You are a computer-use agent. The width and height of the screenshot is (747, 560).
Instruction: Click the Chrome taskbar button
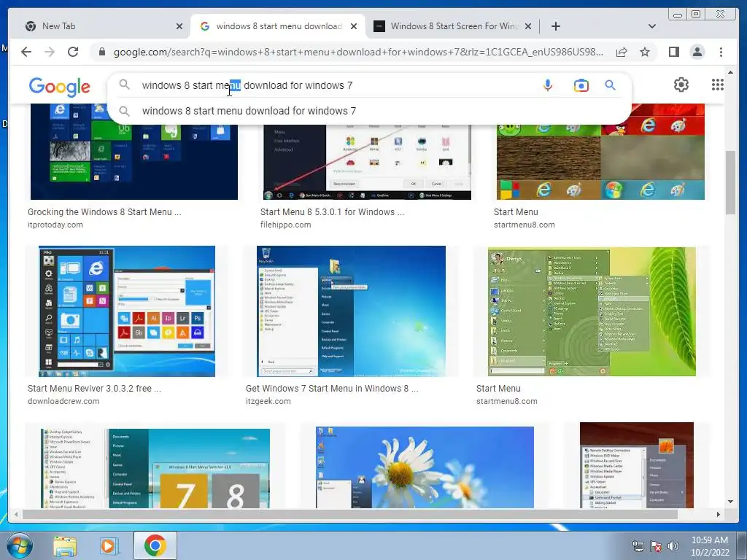coord(155,545)
